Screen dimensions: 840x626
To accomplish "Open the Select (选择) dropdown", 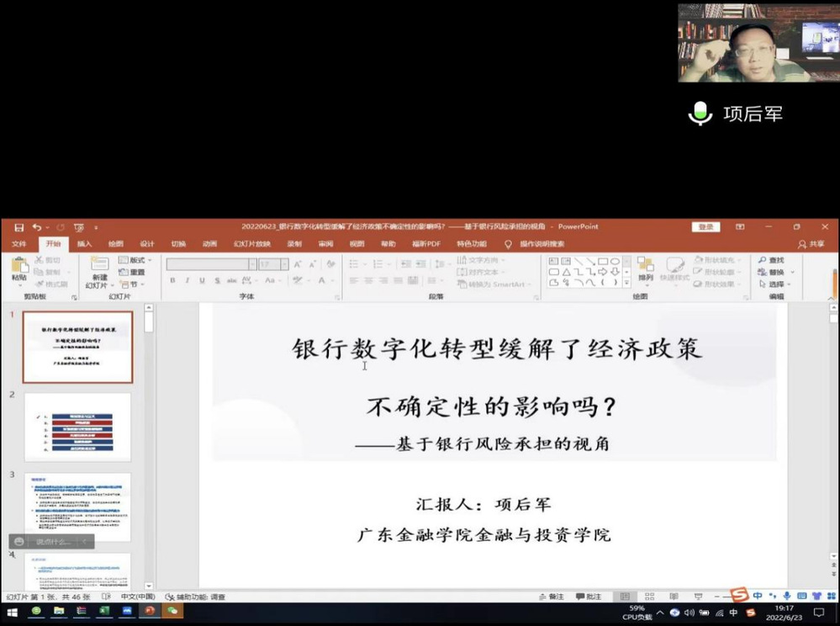I will 776,284.
